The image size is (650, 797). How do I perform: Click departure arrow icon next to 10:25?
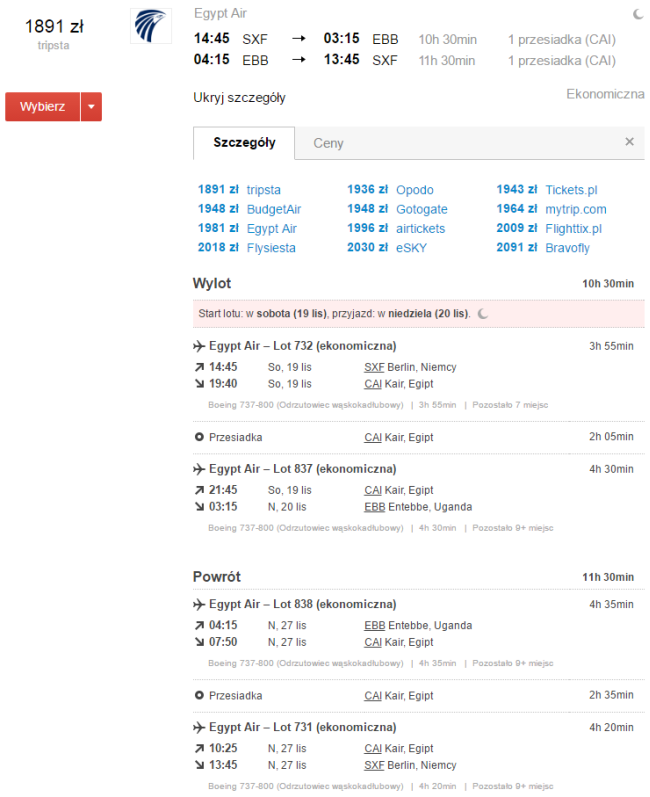[x=199, y=748]
